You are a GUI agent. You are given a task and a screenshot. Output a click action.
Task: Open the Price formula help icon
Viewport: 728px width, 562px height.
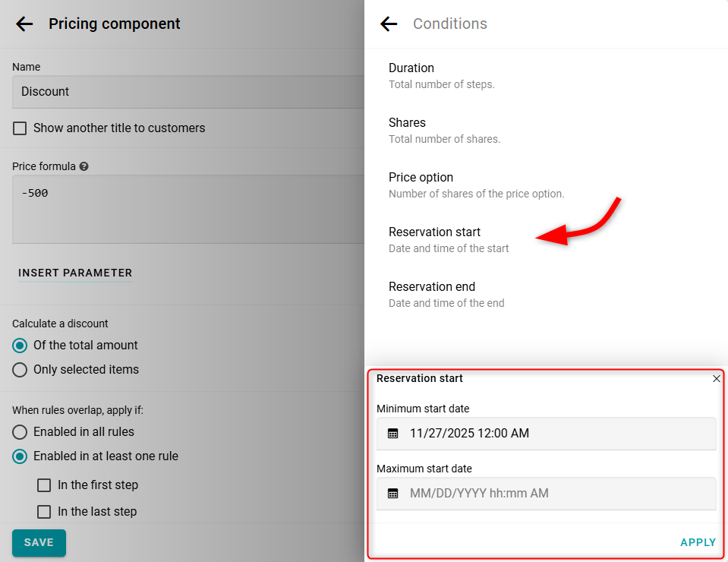point(84,166)
